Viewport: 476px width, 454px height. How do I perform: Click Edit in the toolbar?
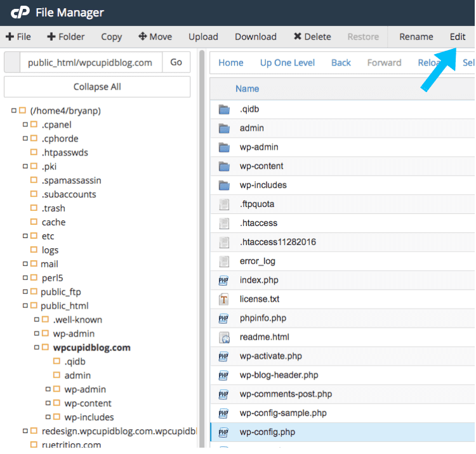[457, 37]
